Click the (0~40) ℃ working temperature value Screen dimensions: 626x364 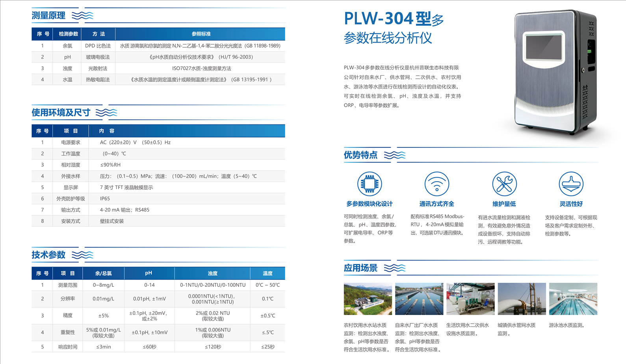pos(113,154)
